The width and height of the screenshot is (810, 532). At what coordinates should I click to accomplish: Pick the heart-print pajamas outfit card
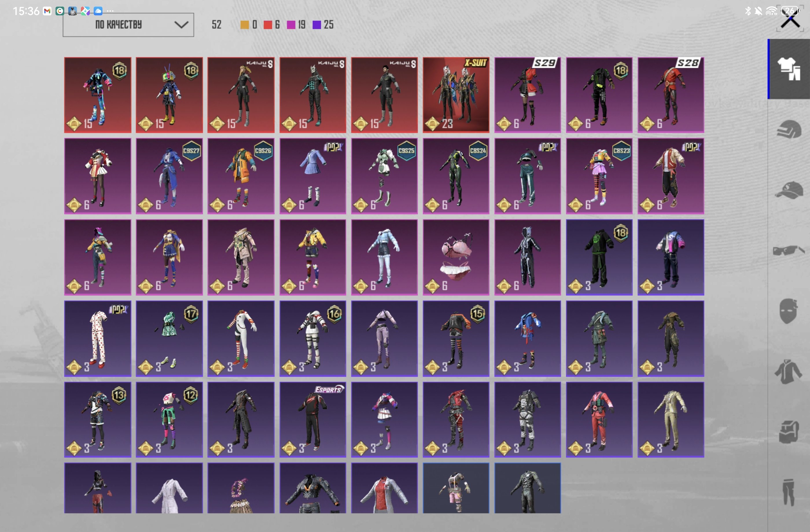click(x=98, y=339)
